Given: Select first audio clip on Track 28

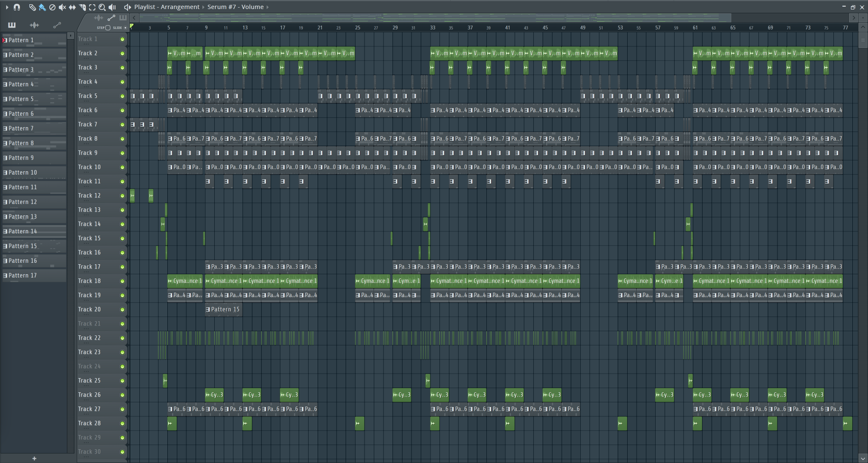Looking at the screenshot, I should coord(172,423).
